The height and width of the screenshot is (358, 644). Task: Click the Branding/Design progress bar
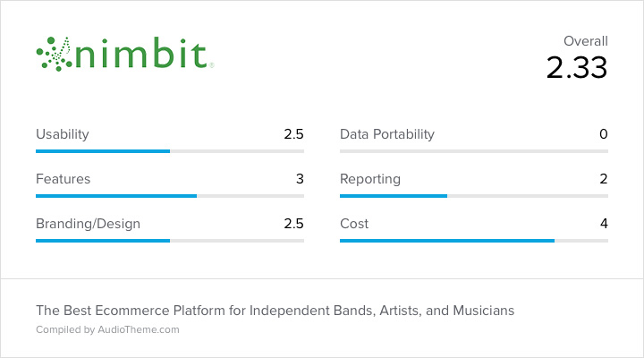170,241
